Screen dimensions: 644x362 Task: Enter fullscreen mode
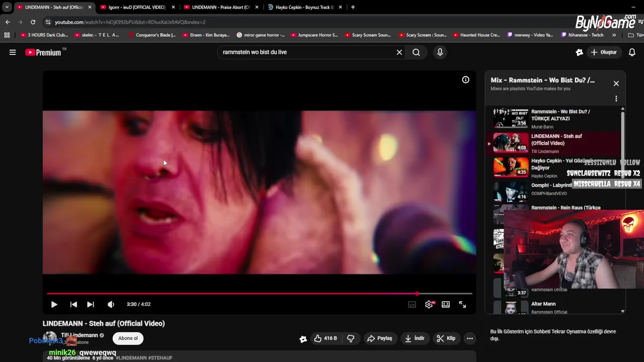click(462, 304)
